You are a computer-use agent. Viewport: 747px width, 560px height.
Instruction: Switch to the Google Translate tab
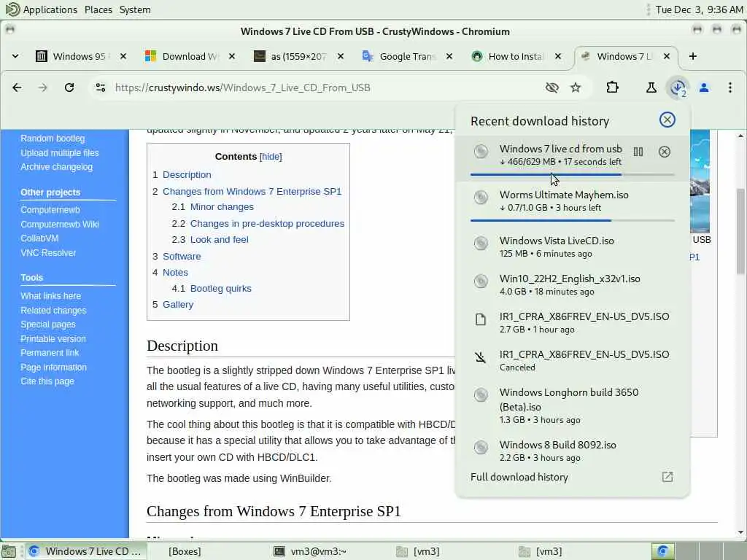[x=406, y=56]
